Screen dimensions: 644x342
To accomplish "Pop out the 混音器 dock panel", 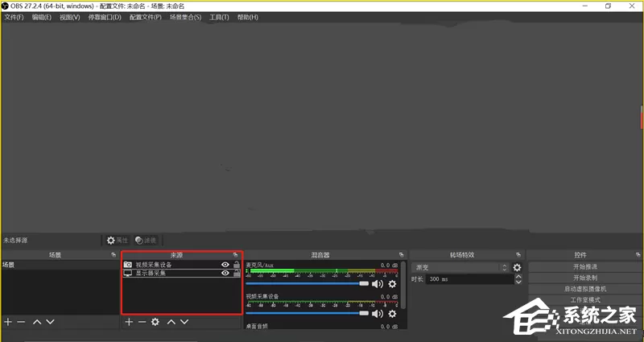I will pos(401,255).
